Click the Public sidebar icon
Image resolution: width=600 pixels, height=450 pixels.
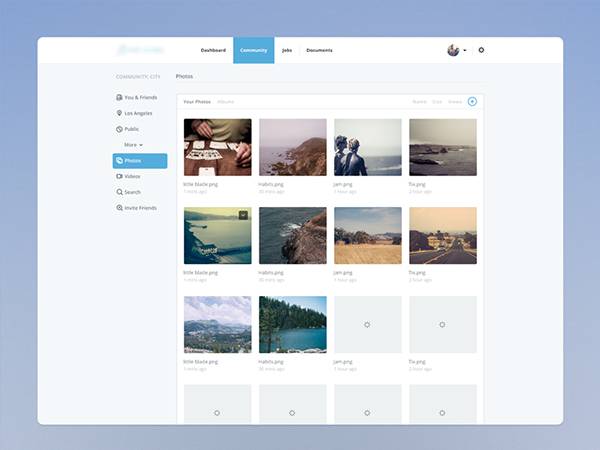(x=119, y=129)
